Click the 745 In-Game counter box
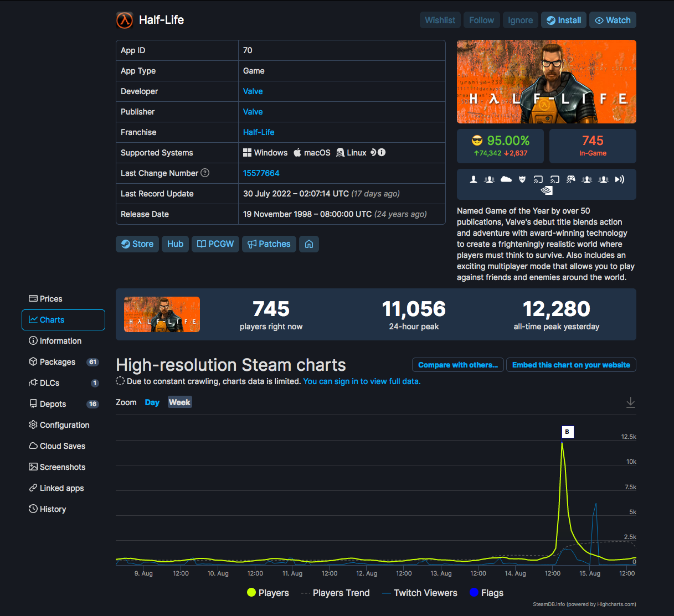This screenshot has width=674, height=616. [593, 146]
